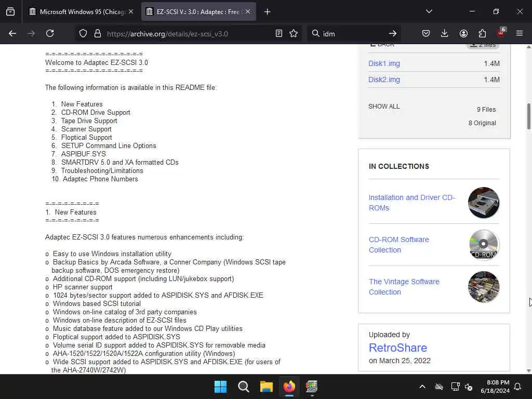Image resolution: width=532 pixels, height=399 pixels.
Task: Open Firefox account icon
Action: (x=463, y=33)
